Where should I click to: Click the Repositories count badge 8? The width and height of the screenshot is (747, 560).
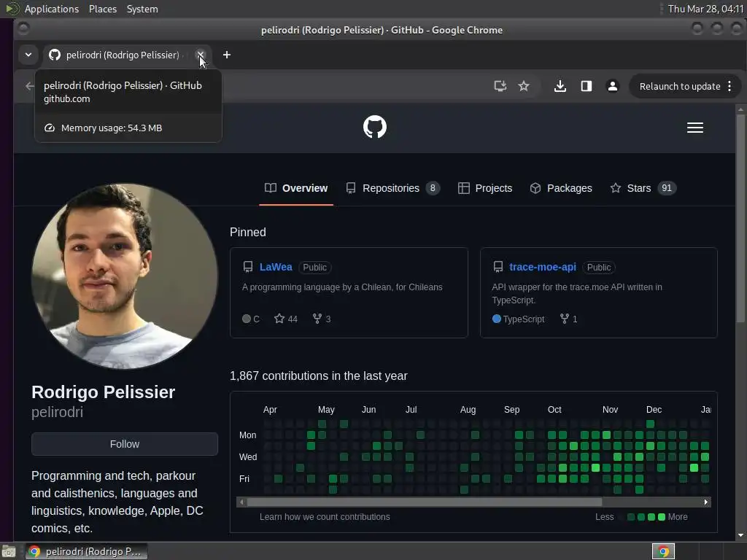click(x=433, y=188)
